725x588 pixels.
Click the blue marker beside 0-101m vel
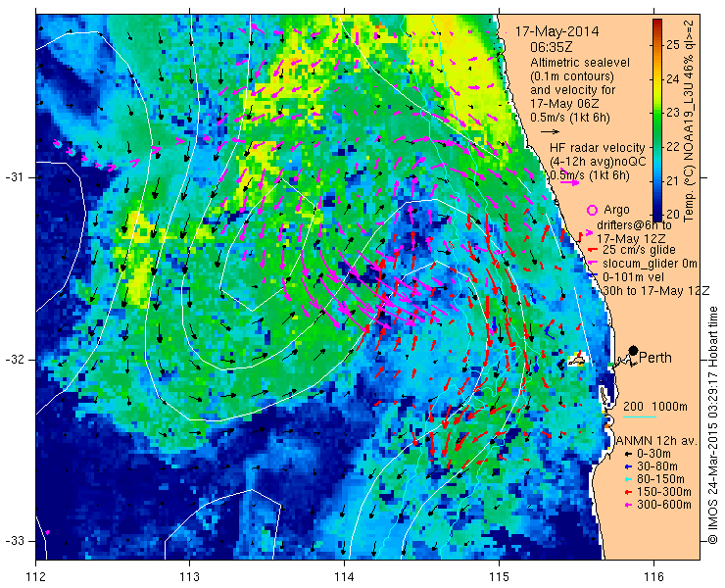click(592, 276)
